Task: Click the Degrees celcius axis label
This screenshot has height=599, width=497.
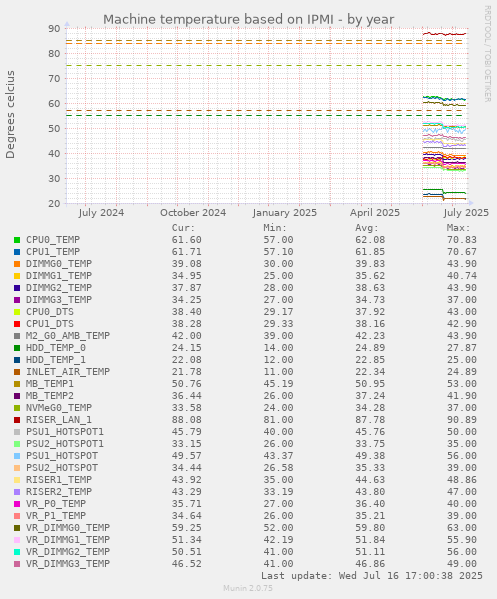Action: (x=10, y=115)
